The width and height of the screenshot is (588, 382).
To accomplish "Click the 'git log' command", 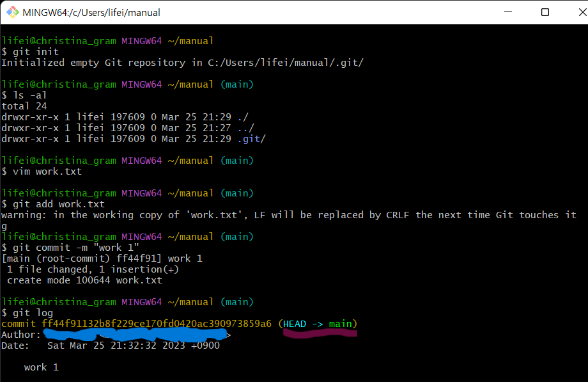I will point(27,313).
